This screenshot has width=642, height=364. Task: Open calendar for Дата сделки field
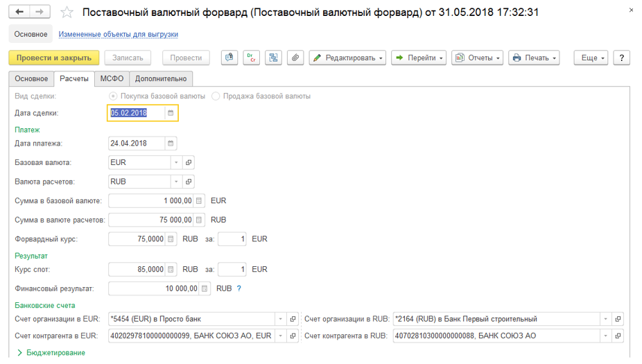click(171, 113)
